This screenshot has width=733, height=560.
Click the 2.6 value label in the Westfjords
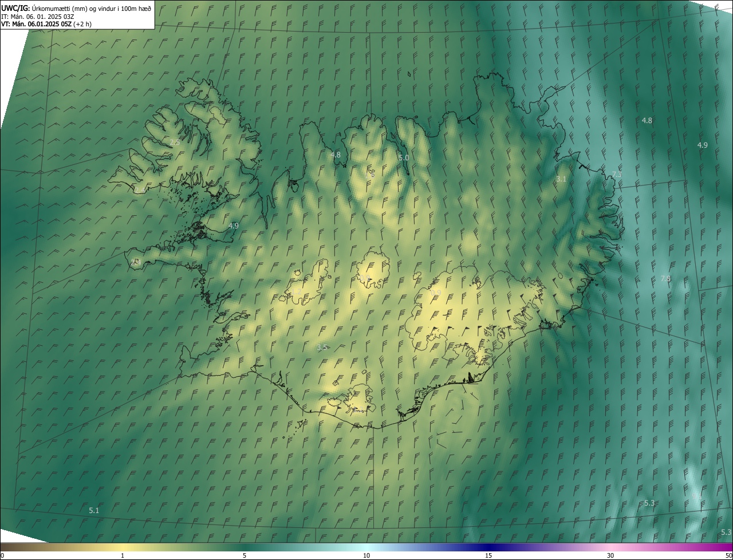click(175, 142)
